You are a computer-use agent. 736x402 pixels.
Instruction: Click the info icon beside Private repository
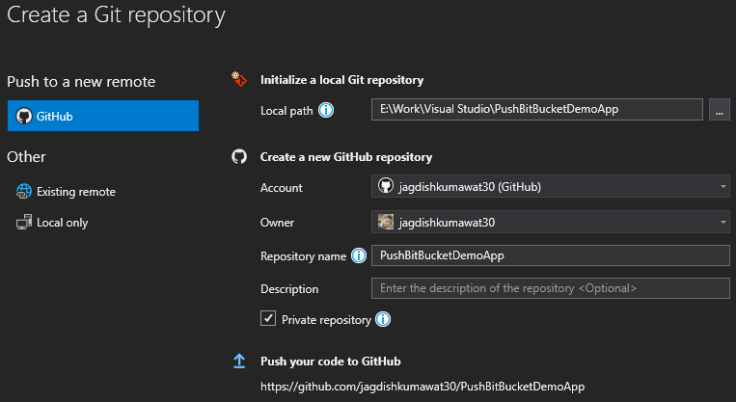(382, 320)
